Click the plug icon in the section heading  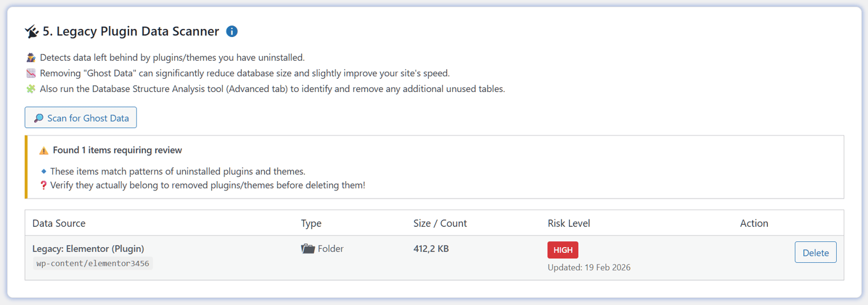tap(32, 32)
